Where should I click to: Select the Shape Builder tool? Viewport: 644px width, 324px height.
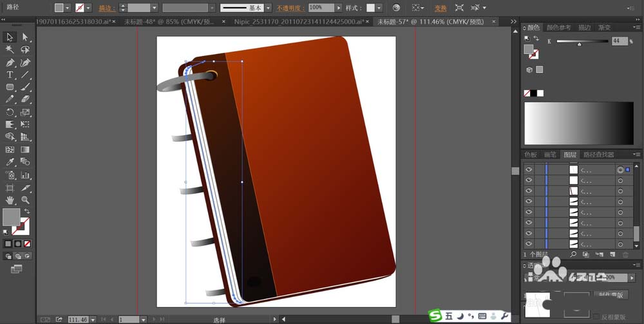10,137
